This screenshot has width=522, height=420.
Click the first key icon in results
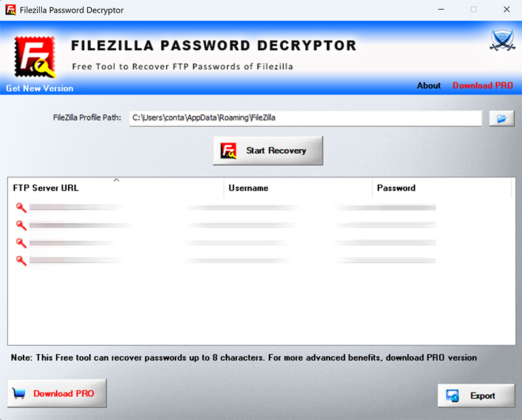point(21,207)
